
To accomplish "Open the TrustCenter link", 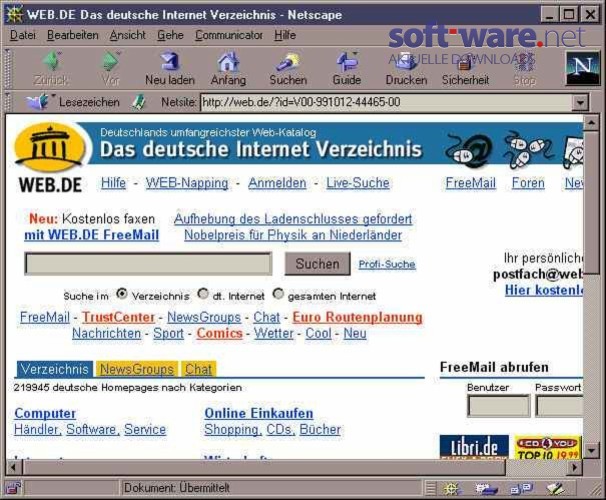I will pyautogui.click(x=118, y=317).
